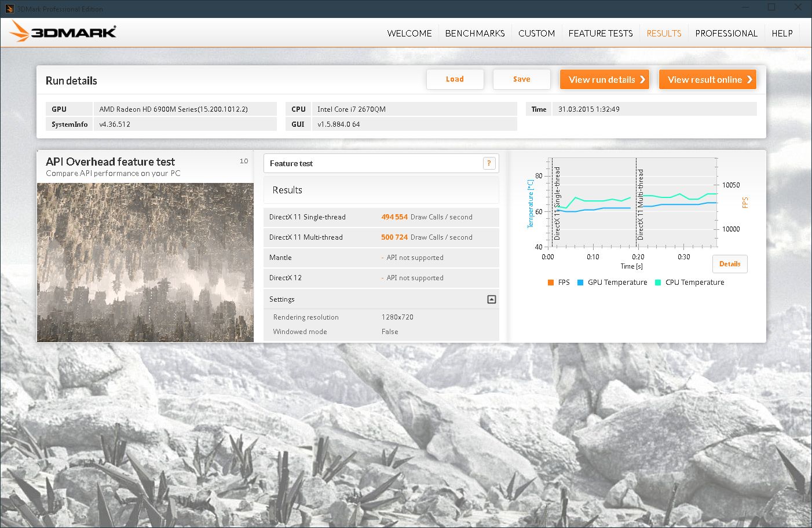Click the Mantle API not supported row
Screen dimensions: 812x528
(381, 258)
